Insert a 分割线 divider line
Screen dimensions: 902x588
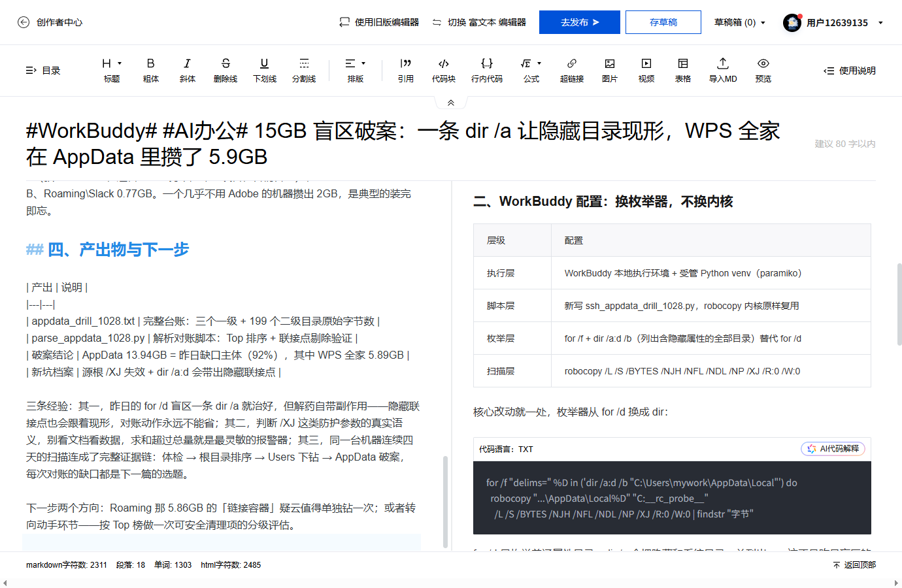[304, 70]
